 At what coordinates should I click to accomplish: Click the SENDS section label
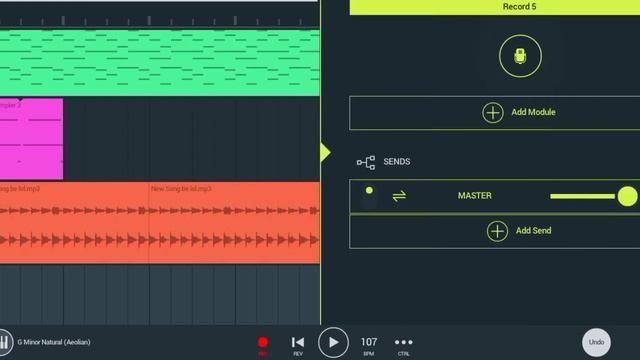(x=397, y=162)
